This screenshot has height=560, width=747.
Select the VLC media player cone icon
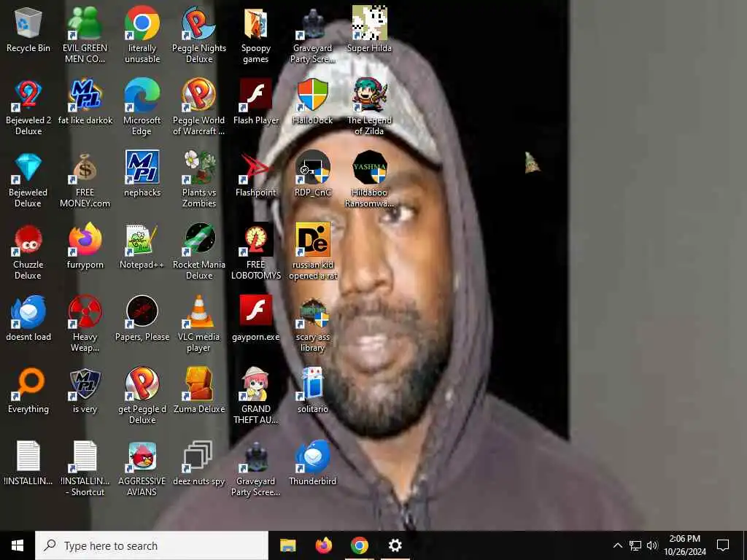coord(198,312)
